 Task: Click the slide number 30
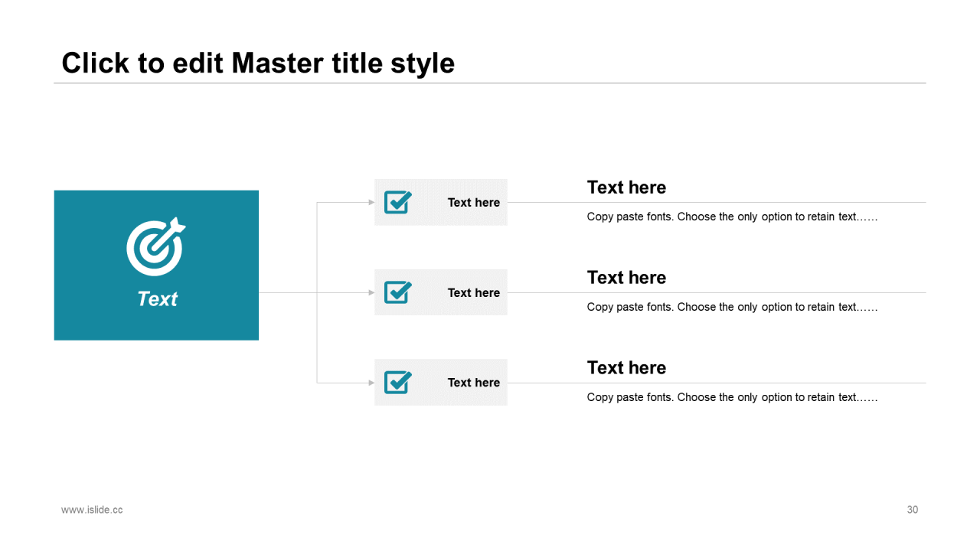click(x=912, y=510)
